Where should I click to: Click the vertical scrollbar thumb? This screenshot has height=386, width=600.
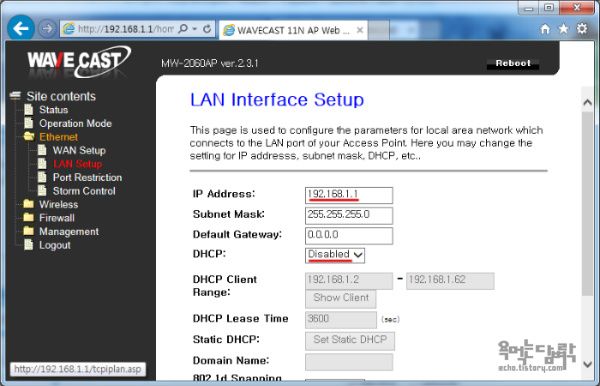[x=587, y=203]
